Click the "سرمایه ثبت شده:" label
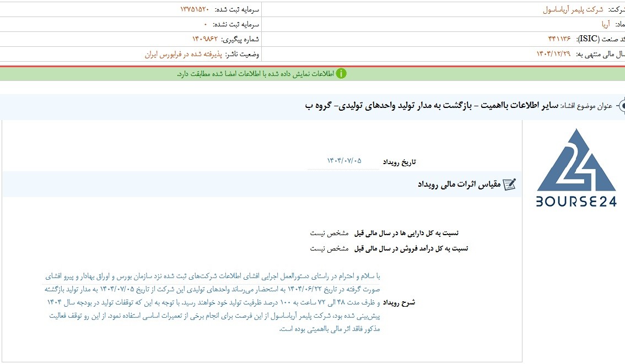 click(x=237, y=9)
